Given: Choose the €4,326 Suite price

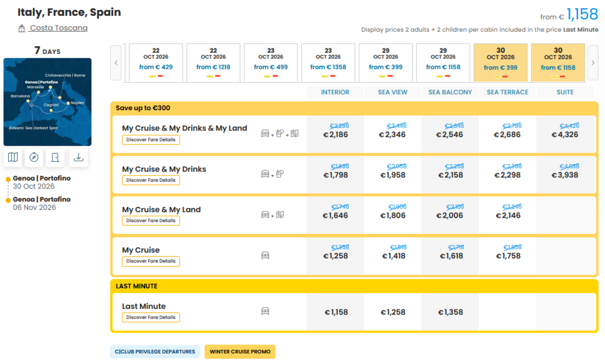Looking at the screenshot, I should (x=565, y=135).
